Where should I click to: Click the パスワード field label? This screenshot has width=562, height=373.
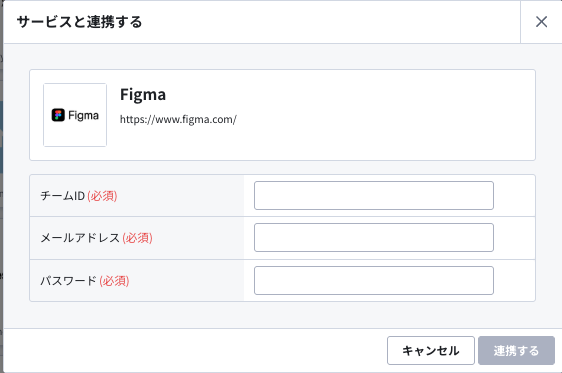click(x=68, y=281)
